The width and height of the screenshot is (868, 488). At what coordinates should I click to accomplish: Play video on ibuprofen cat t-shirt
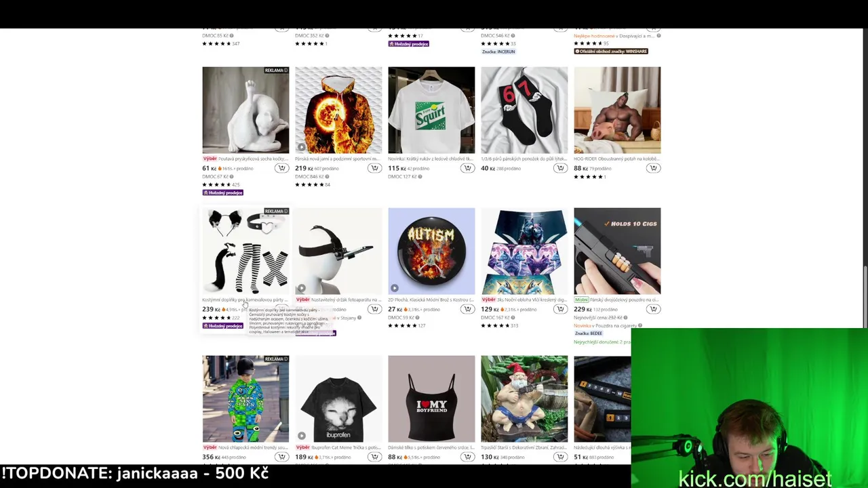[302, 435]
